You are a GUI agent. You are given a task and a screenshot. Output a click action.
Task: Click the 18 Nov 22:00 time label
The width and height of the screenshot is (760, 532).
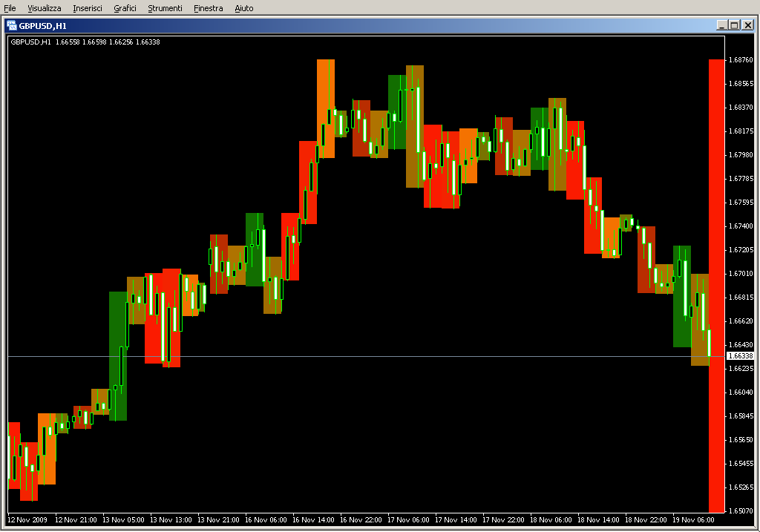[646, 520]
